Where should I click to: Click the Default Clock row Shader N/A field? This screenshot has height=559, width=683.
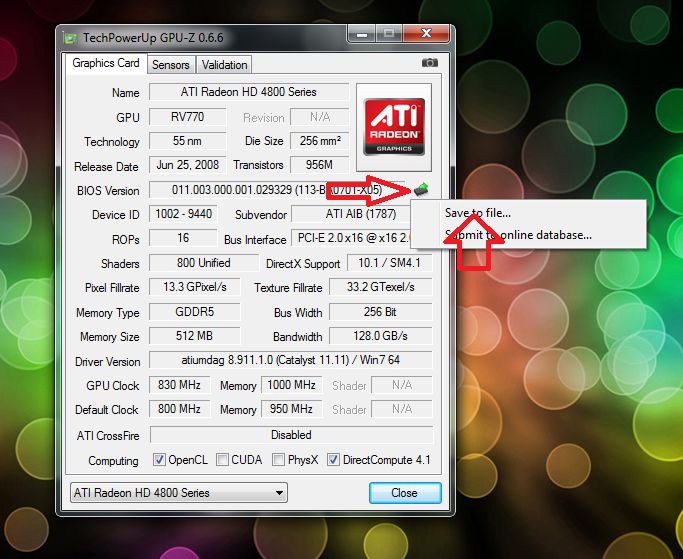[x=402, y=409]
